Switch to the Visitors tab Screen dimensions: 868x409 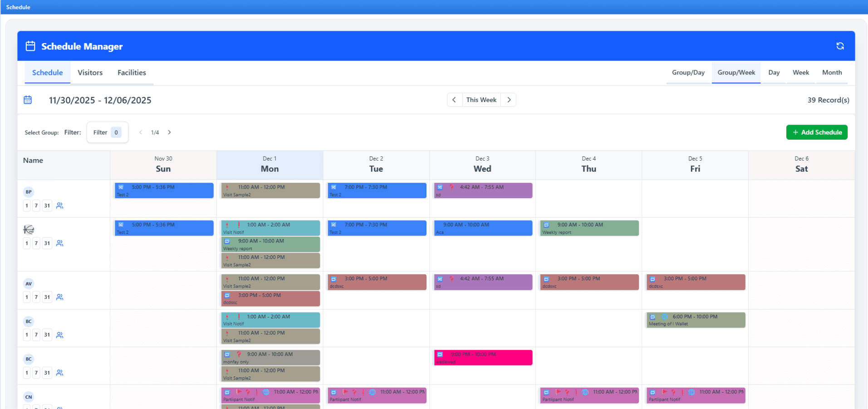click(90, 73)
